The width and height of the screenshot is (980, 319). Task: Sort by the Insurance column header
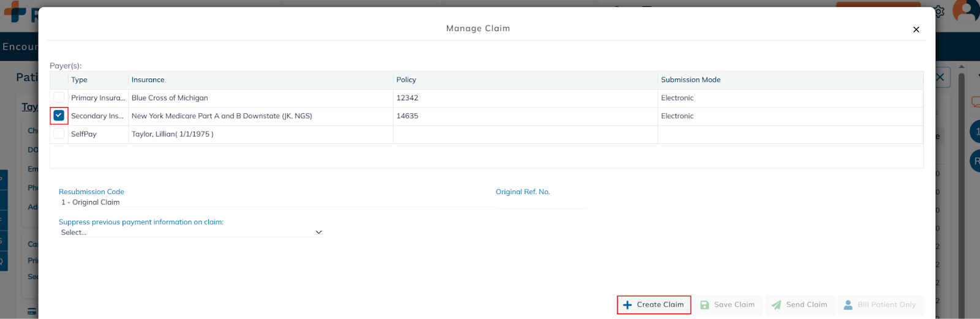point(148,80)
